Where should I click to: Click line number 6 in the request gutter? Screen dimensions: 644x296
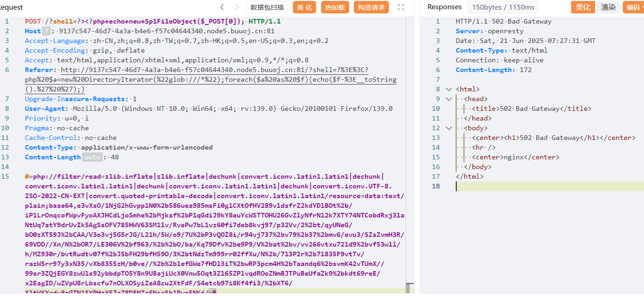pyautogui.click(x=7, y=70)
